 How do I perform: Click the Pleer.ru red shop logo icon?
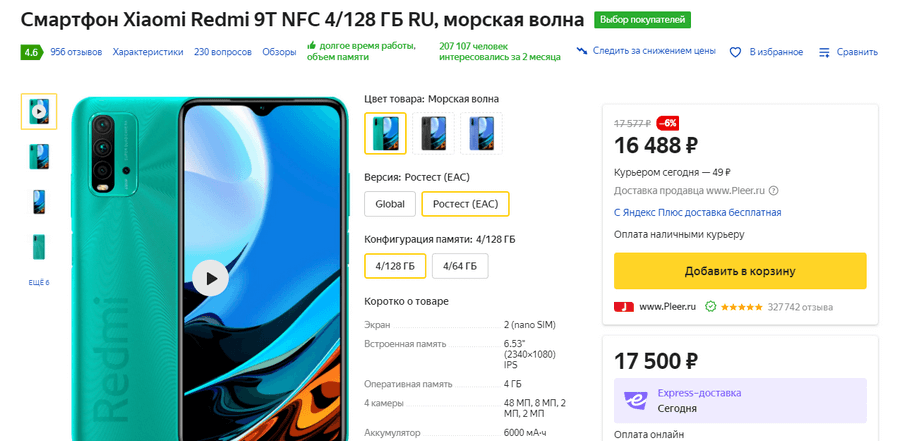coord(623,307)
